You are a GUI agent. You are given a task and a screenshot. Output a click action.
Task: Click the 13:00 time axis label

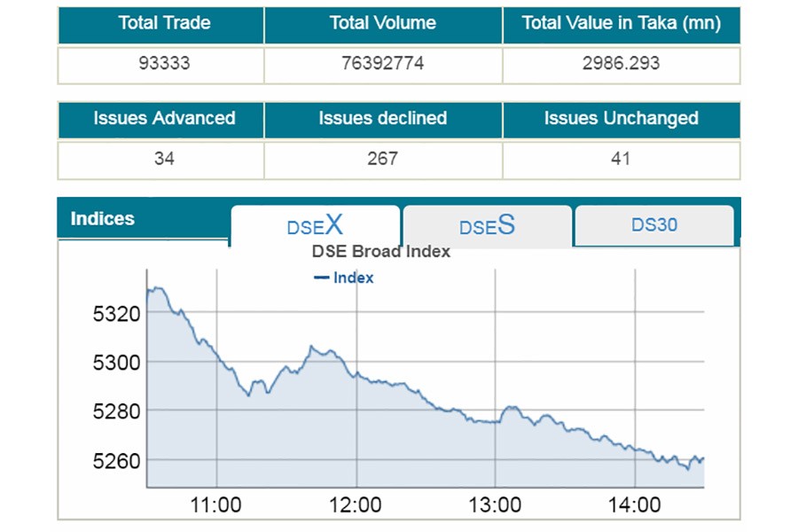tap(495, 505)
